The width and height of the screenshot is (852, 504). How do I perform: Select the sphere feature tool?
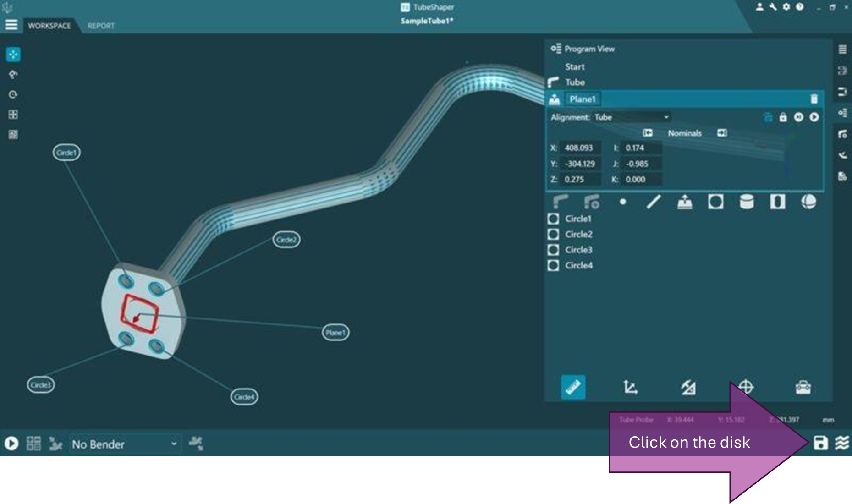pyautogui.click(x=808, y=202)
